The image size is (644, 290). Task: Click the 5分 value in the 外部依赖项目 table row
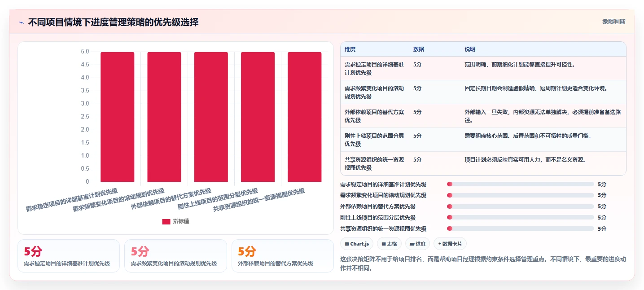point(417,112)
